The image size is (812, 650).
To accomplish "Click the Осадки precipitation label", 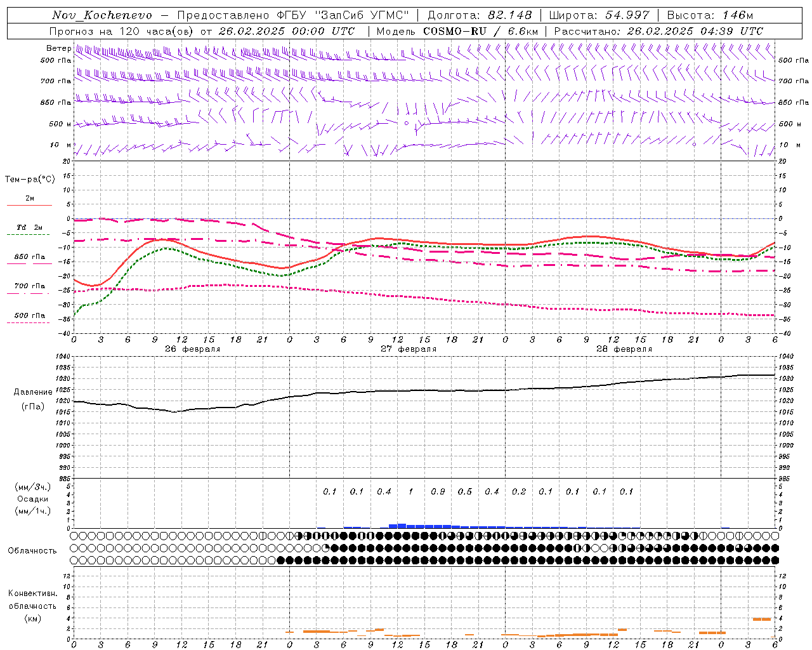I will (x=32, y=499).
